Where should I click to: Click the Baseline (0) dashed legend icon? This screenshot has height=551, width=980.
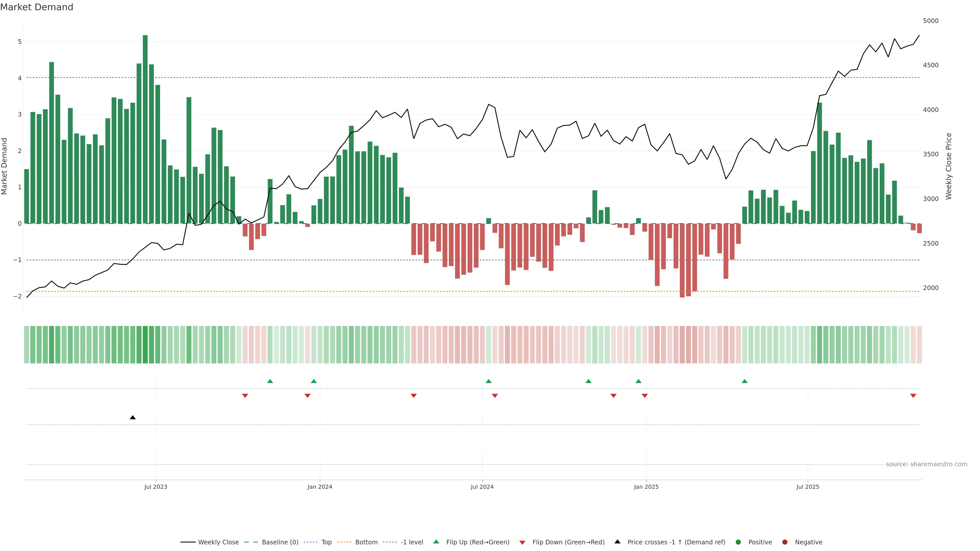coord(251,542)
